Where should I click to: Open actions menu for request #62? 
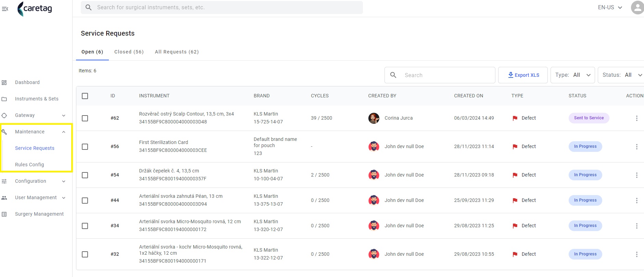pyautogui.click(x=636, y=118)
